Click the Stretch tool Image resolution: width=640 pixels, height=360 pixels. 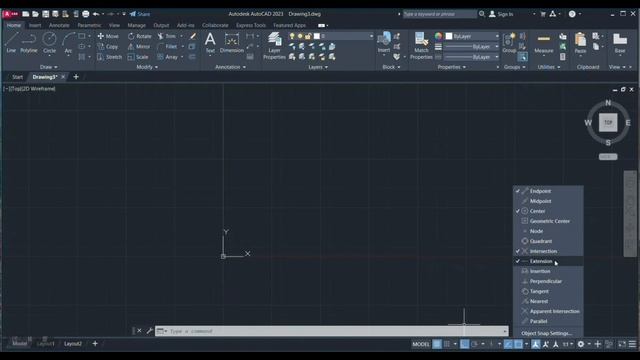point(109,57)
